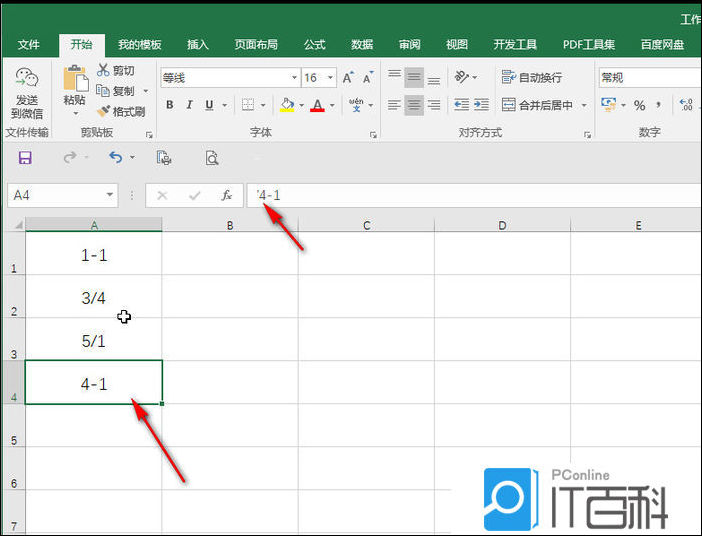Viewport: 702px width, 536px height.
Task: Click the Insert Function fx button
Action: click(x=227, y=195)
